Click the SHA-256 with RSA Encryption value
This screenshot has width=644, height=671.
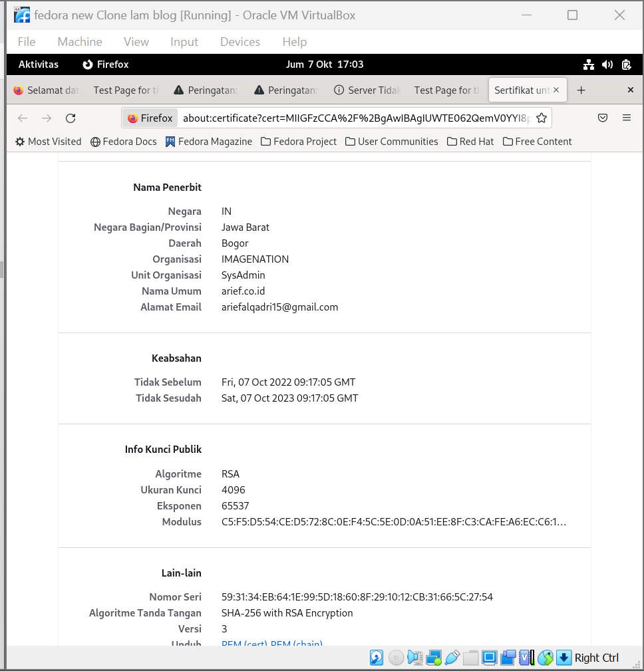click(x=287, y=613)
